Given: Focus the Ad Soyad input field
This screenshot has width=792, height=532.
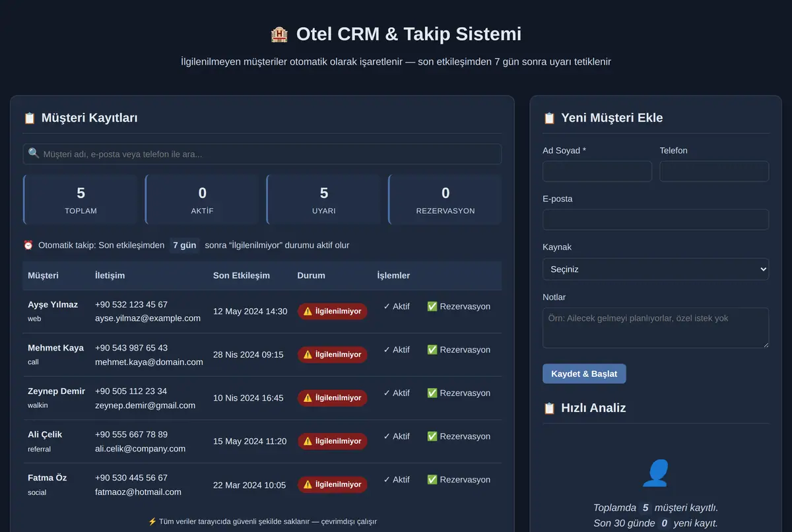Looking at the screenshot, I should [597, 172].
